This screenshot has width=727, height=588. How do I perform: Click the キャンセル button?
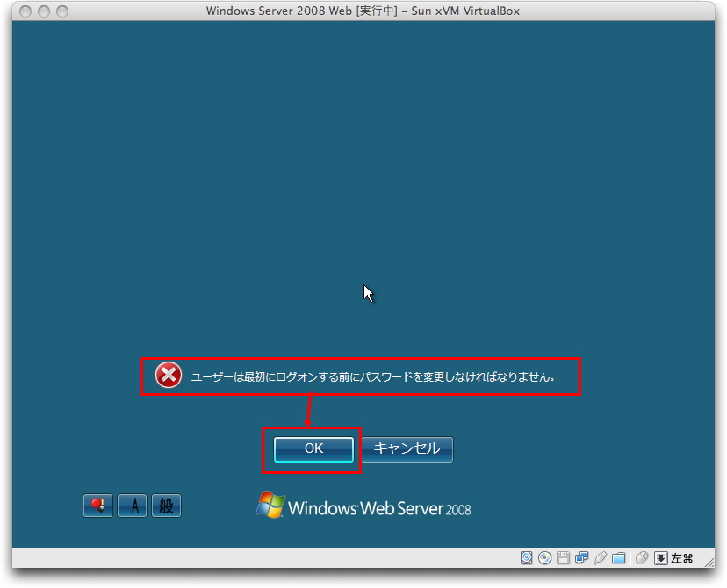coord(407,449)
